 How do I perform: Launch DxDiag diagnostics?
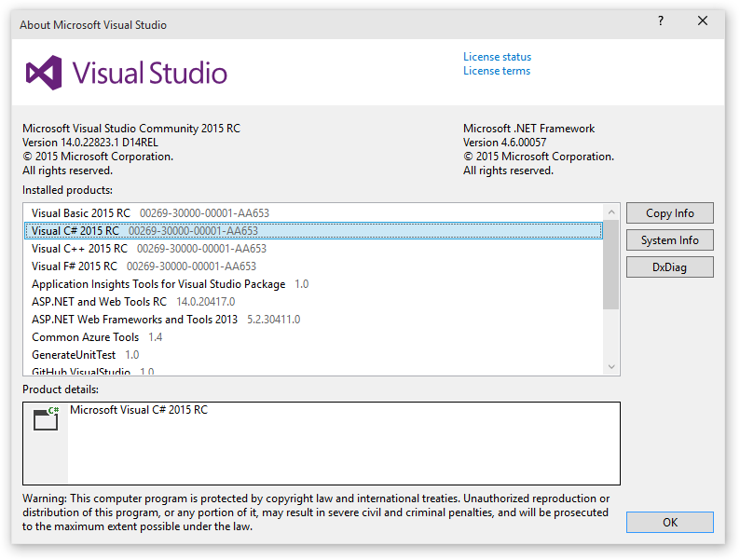[x=670, y=267]
